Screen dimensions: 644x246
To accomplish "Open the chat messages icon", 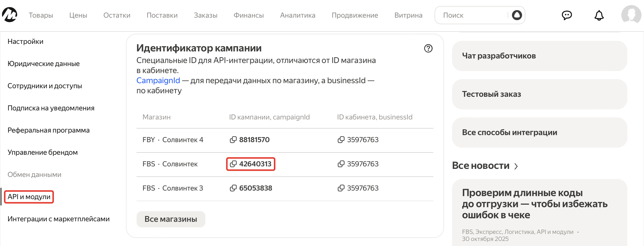I will click(x=567, y=15).
